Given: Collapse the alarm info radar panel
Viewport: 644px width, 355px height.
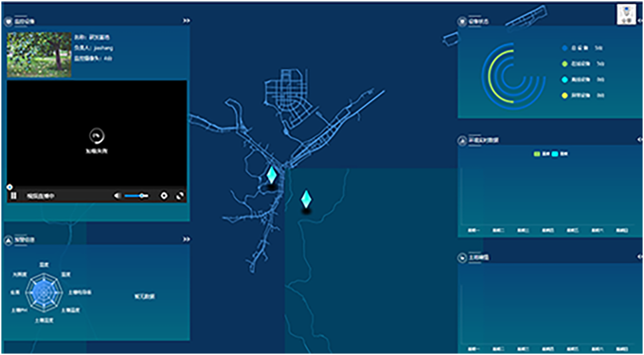Looking at the screenshot, I should (x=187, y=239).
